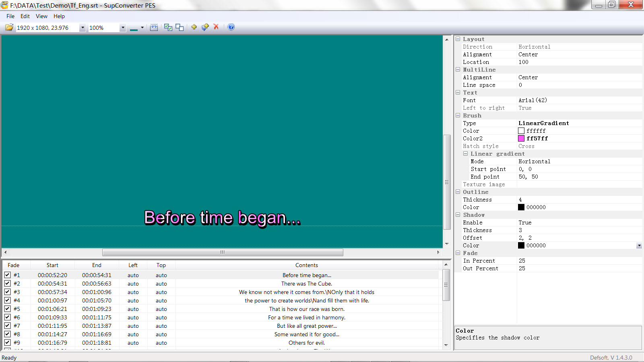This screenshot has height=362, width=644.
Task: Click the Outline Thickness value 4
Action: 520,200
